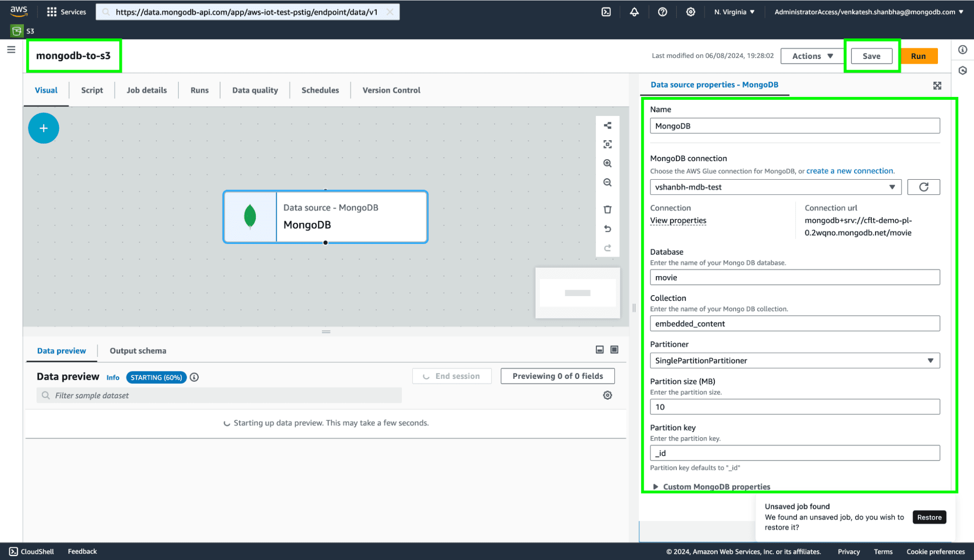Delete selected node with trash icon
The width and height of the screenshot is (974, 560).
tap(607, 209)
